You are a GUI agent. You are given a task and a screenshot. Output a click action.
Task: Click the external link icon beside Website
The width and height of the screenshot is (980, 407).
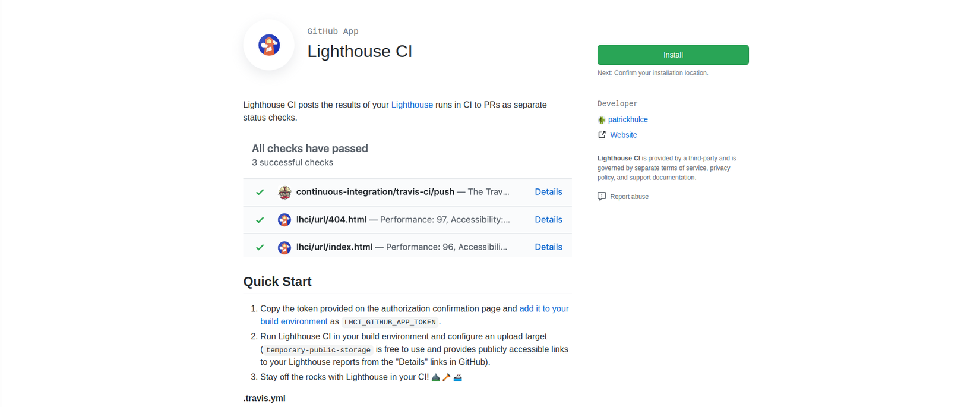coord(602,135)
